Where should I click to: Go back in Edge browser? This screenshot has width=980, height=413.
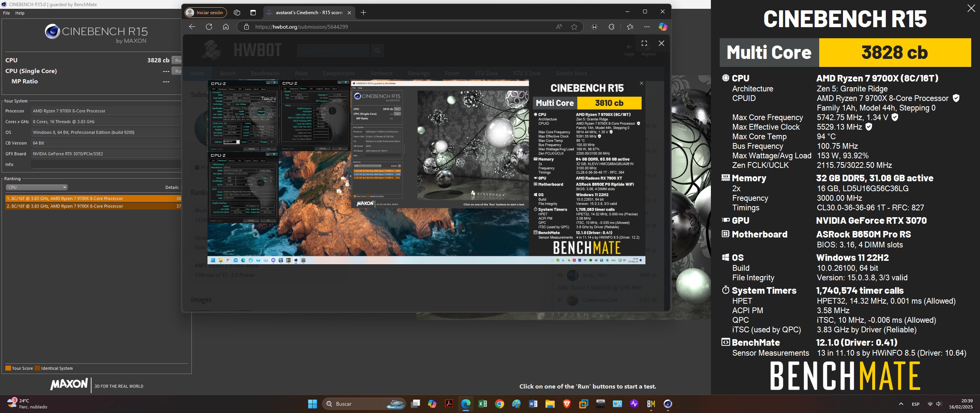(192, 27)
